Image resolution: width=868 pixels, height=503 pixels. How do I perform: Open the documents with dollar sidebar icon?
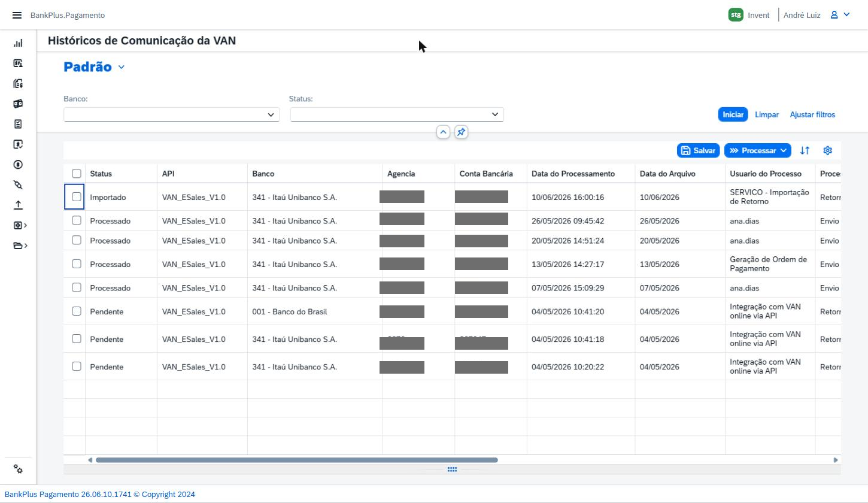click(x=18, y=83)
